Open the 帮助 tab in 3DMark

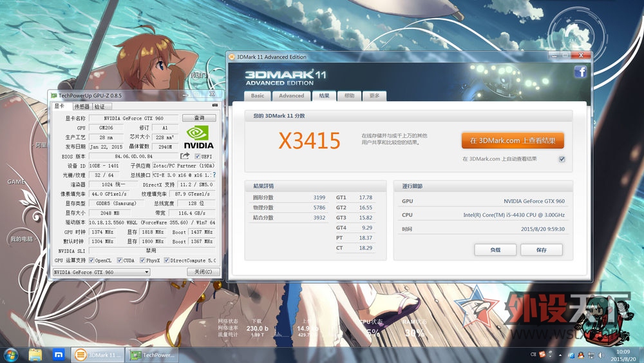349,96
